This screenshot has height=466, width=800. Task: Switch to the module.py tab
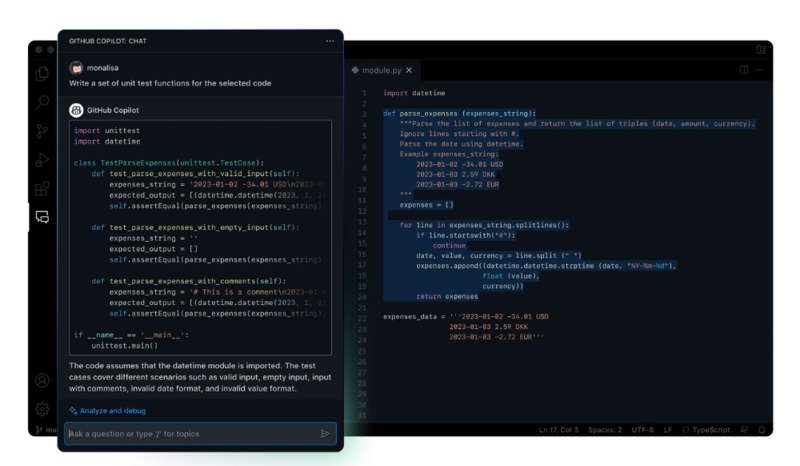[380, 70]
